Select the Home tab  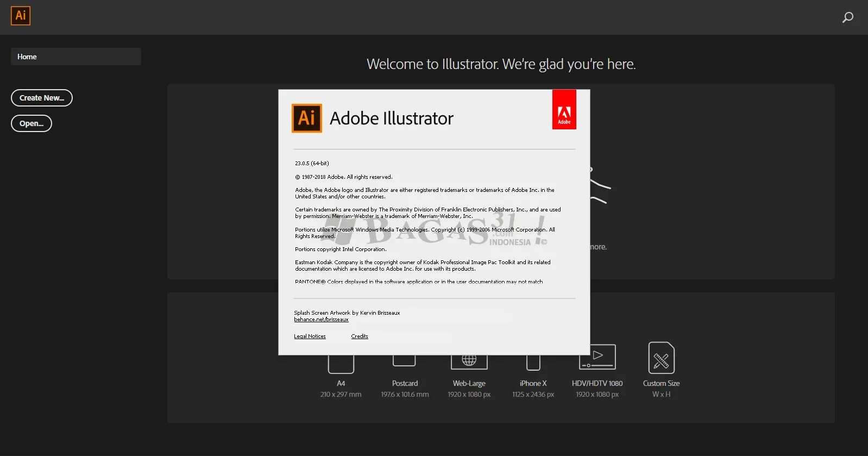(76, 57)
